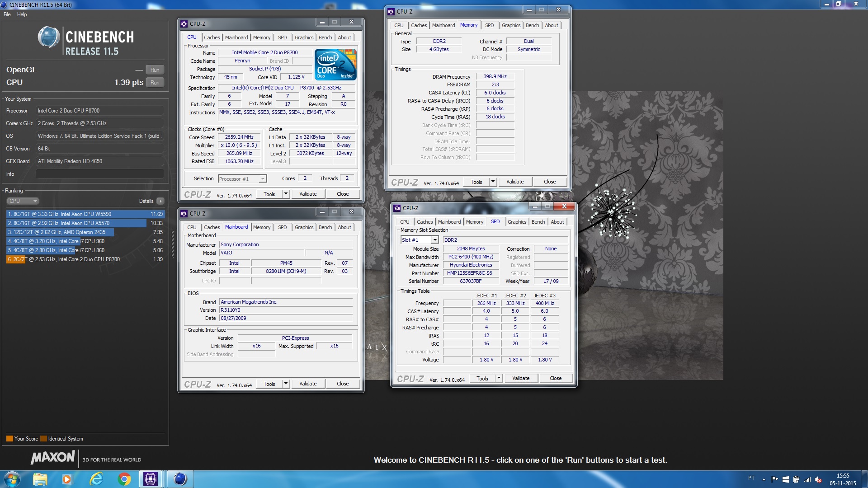This screenshot has width=868, height=488.
Task: Open Windows Explorer from the taskbar
Action: click(x=40, y=479)
